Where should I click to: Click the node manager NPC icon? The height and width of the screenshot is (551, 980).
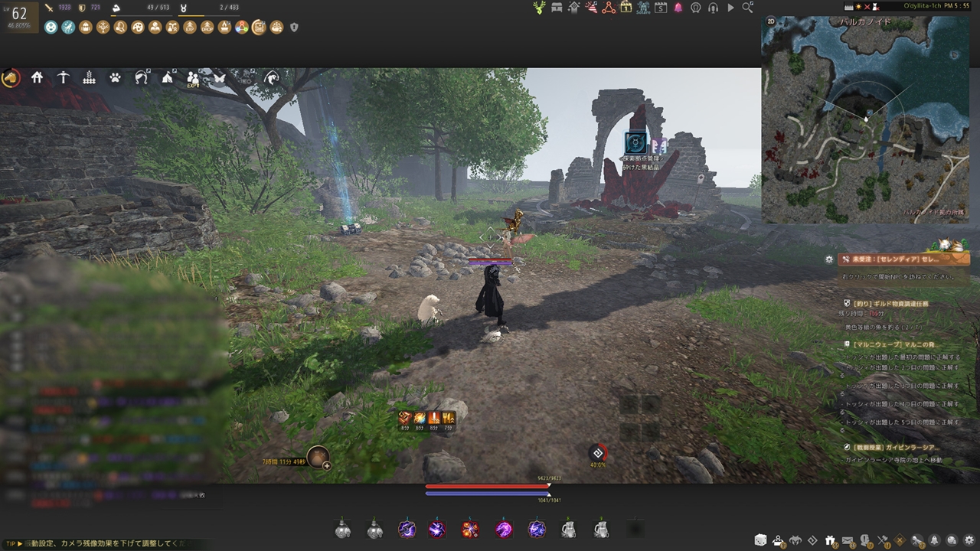[x=634, y=142]
